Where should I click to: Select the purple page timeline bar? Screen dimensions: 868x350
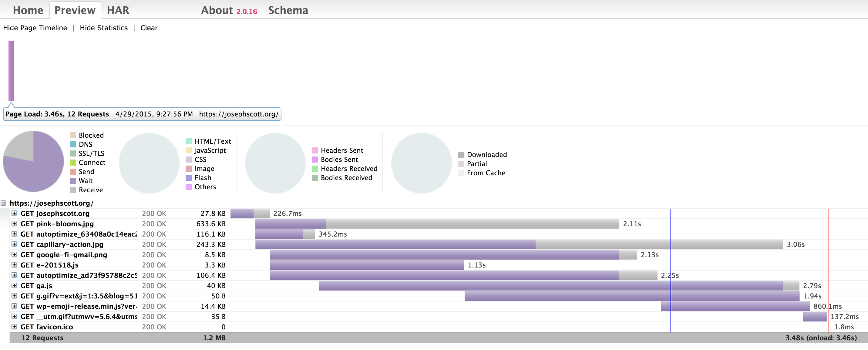pyautogui.click(x=11, y=71)
